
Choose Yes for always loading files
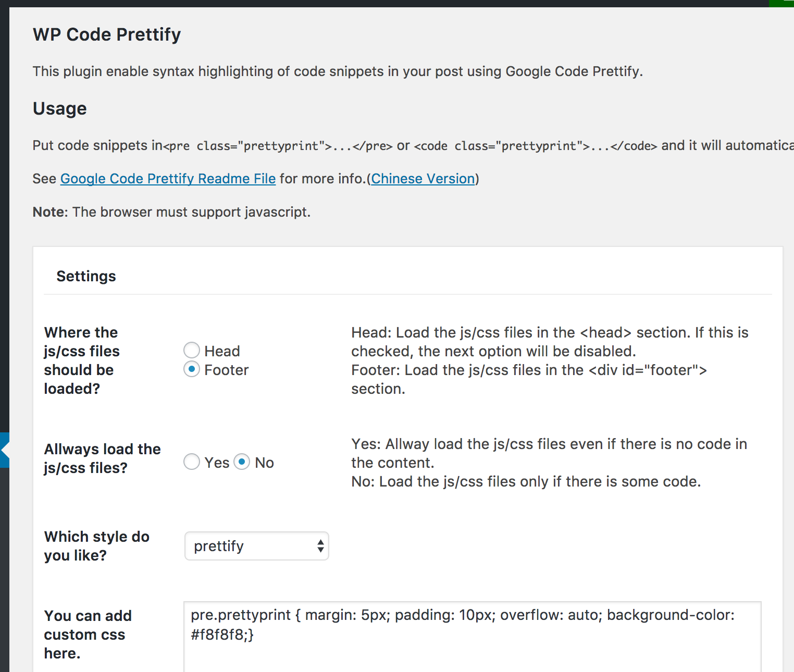click(192, 462)
